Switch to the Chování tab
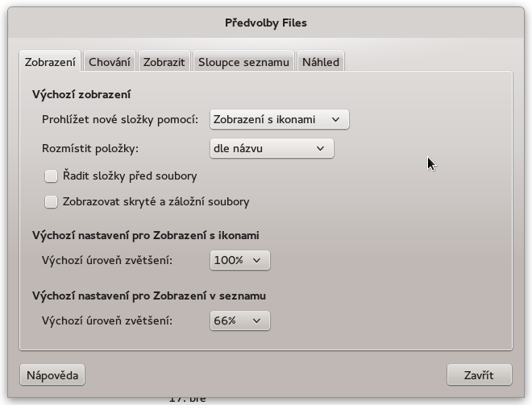 point(110,62)
